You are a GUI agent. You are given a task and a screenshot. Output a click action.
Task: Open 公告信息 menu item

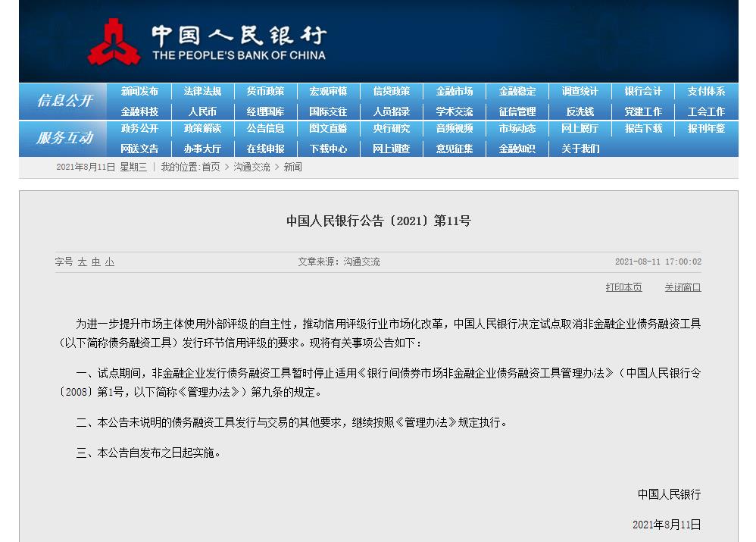pyautogui.click(x=265, y=128)
